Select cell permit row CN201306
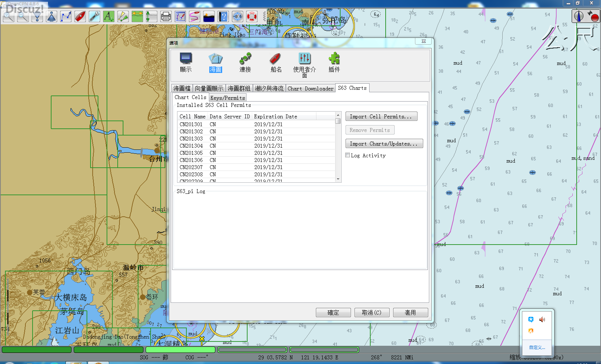 click(x=256, y=160)
